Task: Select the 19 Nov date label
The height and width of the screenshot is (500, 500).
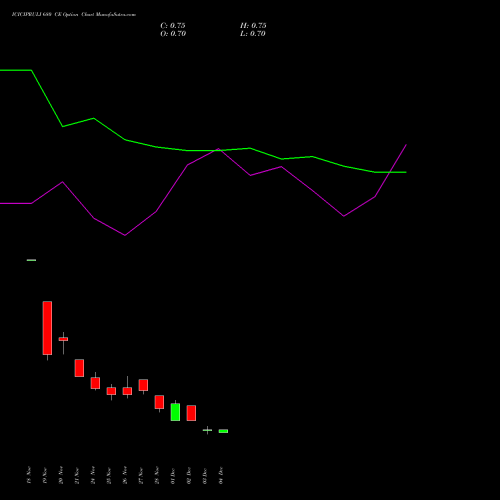Action: (x=45, y=475)
